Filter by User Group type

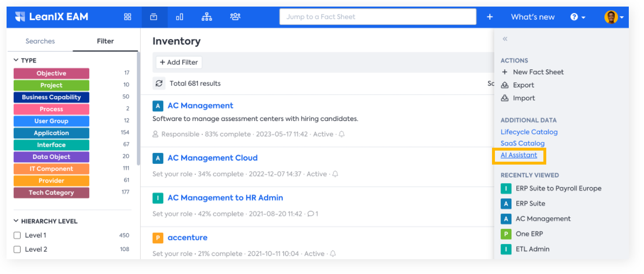pos(51,121)
